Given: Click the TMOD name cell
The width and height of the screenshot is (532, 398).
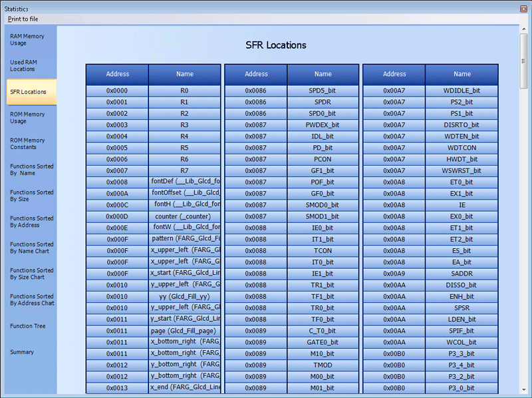Looking at the screenshot, I should [323, 365].
